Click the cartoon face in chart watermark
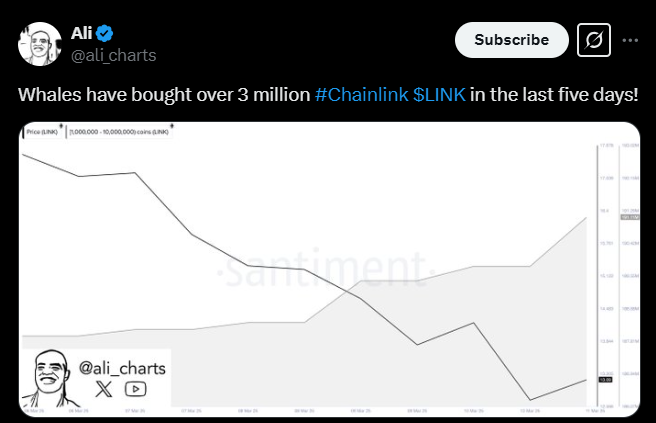Screen dimensions: 656x423 (x=52, y=377)
